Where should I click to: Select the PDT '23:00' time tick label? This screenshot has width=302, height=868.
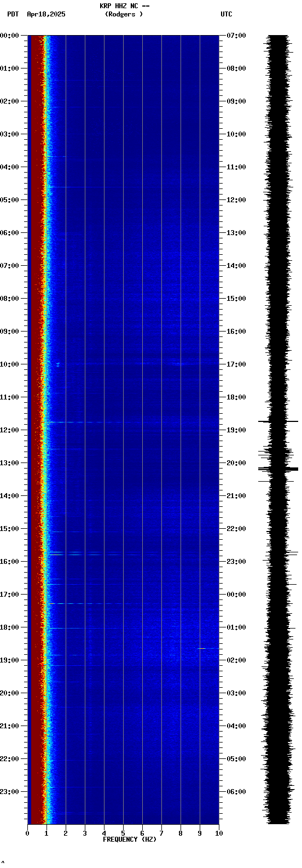coord(10,792)
